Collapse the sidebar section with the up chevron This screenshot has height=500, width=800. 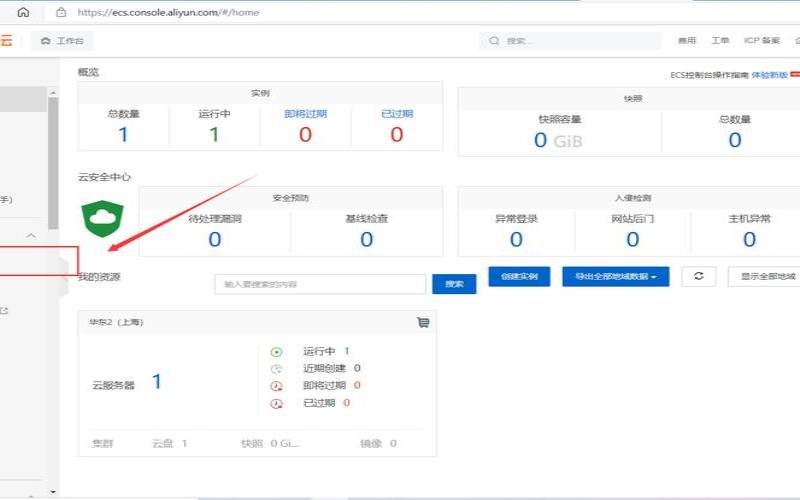[31, 236]
